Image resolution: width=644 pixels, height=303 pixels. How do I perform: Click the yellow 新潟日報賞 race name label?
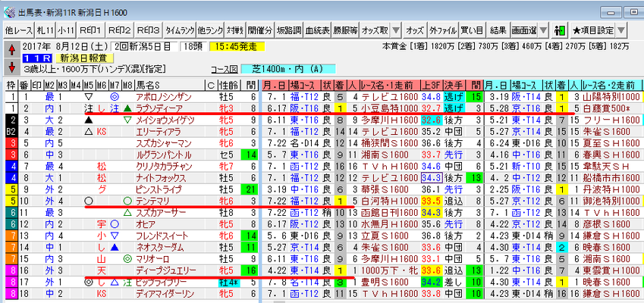tap(85, 58)
